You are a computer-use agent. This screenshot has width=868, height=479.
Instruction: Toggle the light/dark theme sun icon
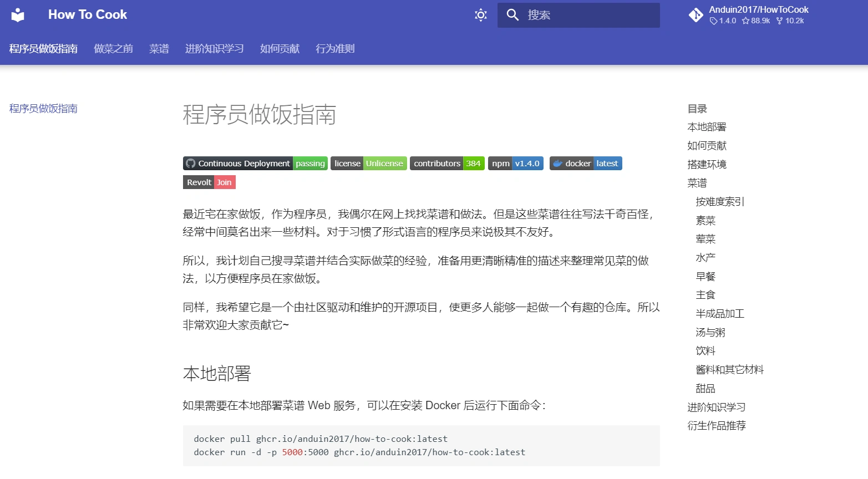coord(480,15)
